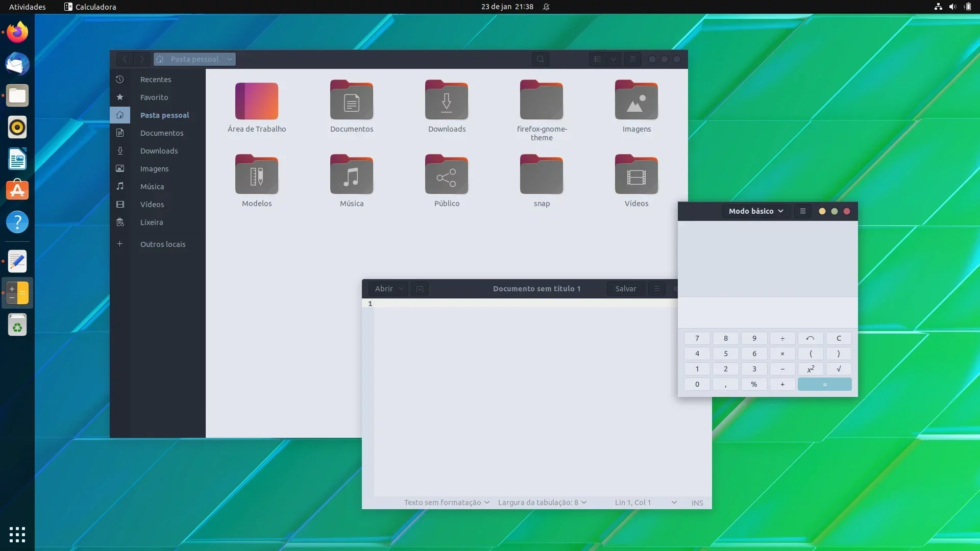The height and width of the screenshot is (551, 980).
Task: Open Texto sem formatação language dropdown
Action: [447, 503]
